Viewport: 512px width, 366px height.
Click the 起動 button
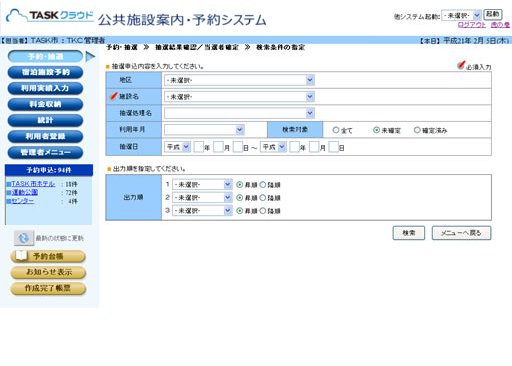click(x=493, y=14)
